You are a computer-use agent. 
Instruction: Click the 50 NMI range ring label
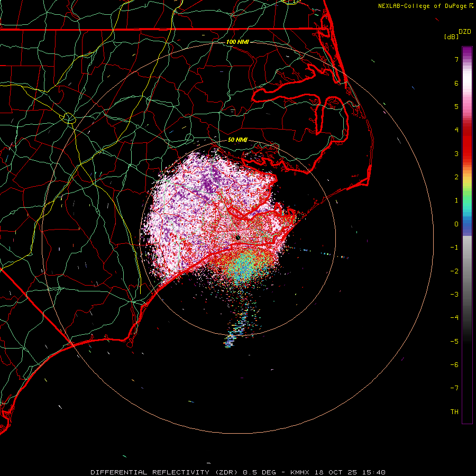coord(237,140)
